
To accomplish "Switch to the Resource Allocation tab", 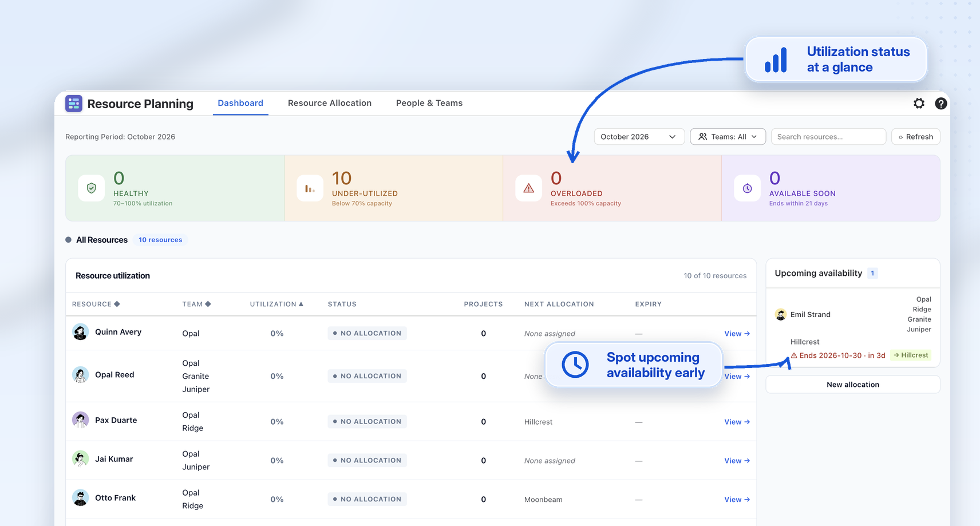I will 330,103.
